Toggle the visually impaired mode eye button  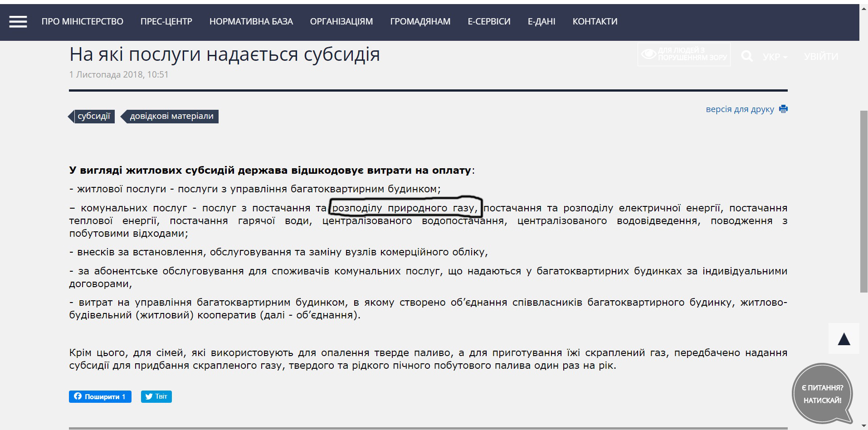coord(684,54)
